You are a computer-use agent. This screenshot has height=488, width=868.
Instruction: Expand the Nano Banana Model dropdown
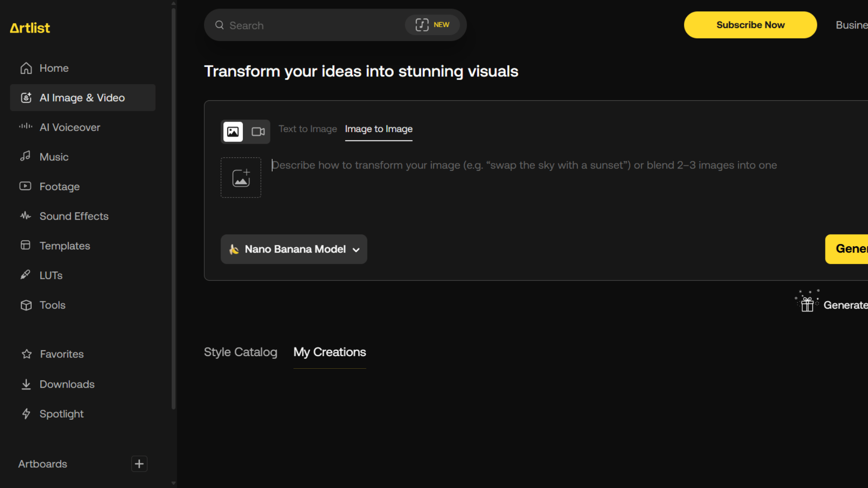(294, 249)
